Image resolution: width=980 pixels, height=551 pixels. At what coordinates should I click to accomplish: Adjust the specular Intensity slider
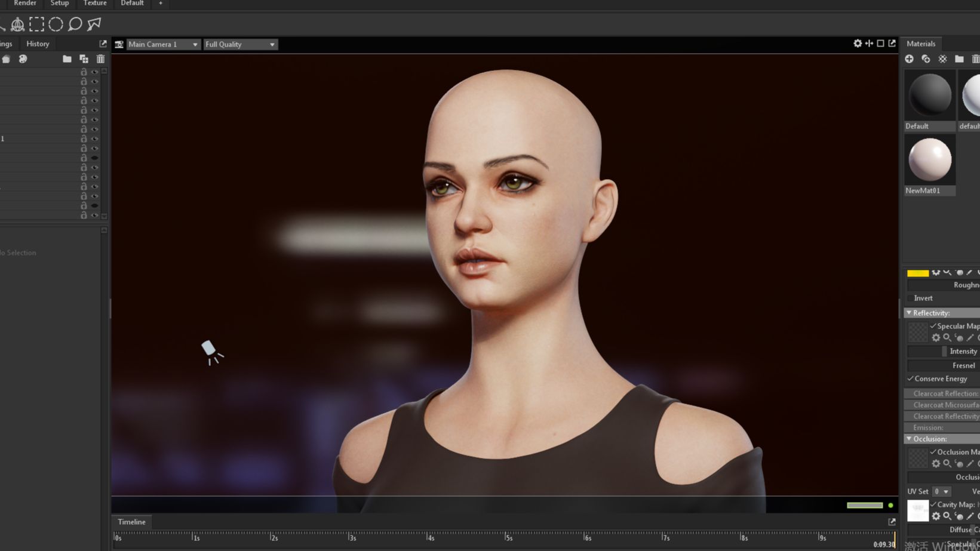944,351
